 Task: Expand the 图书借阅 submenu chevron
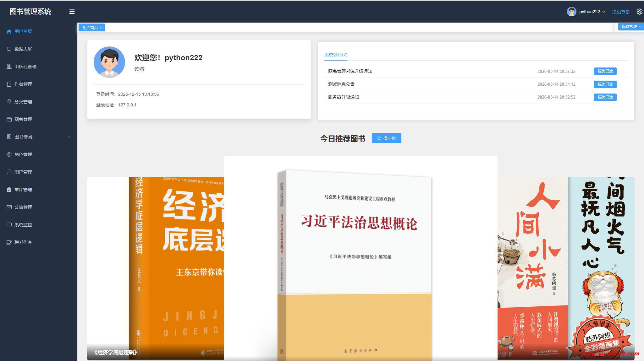tap(69, 137)
